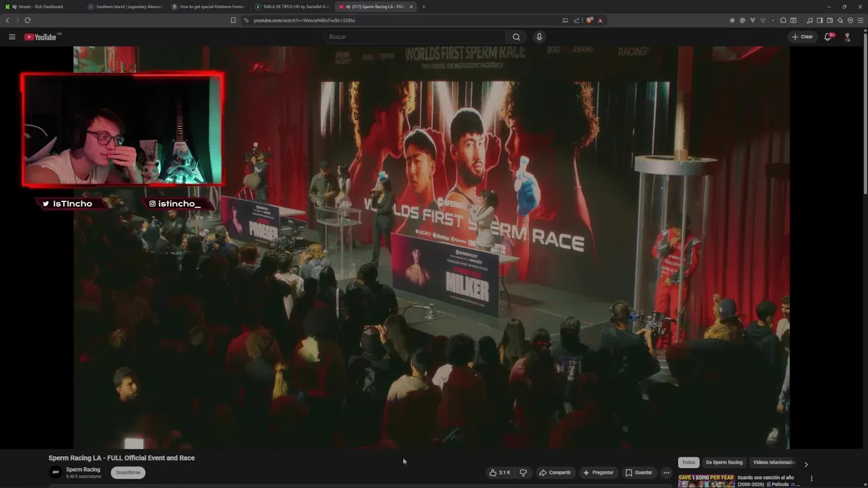Click the share page icon in the address bar
The width and height of the screenshot is (868, 488).
pyautogui.click(x=577, y=20)
